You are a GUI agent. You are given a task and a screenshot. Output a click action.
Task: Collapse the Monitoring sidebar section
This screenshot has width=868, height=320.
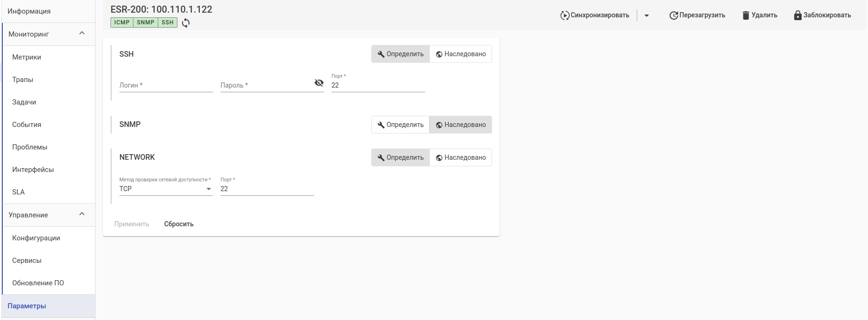(82, 33)
